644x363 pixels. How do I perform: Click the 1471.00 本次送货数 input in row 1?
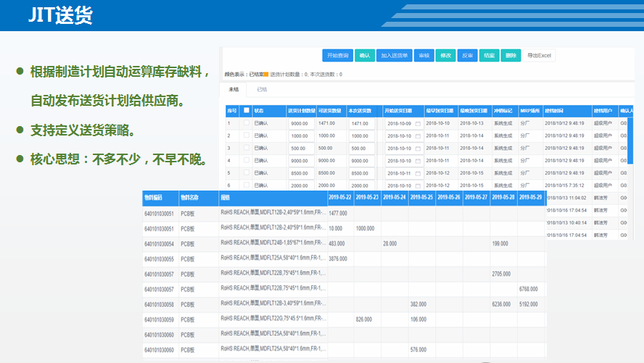[x=363, y=124]
